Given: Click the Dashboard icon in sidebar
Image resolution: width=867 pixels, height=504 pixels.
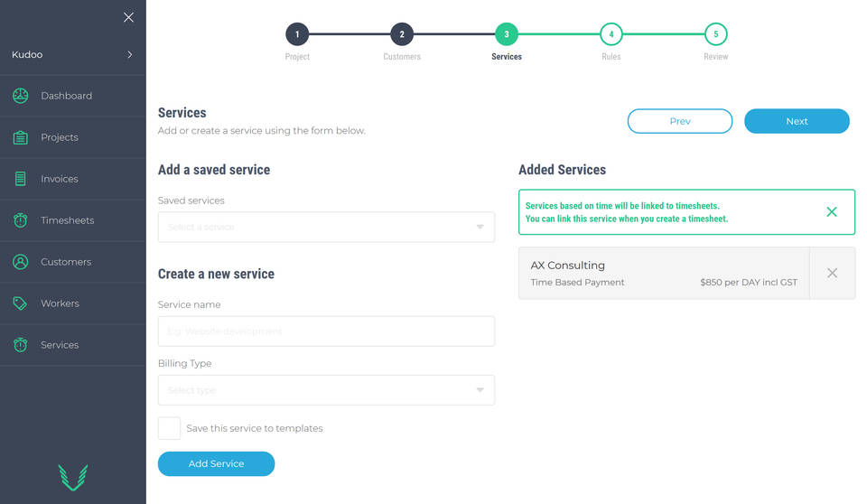Looking at the screenshot, I should [21, 96].
